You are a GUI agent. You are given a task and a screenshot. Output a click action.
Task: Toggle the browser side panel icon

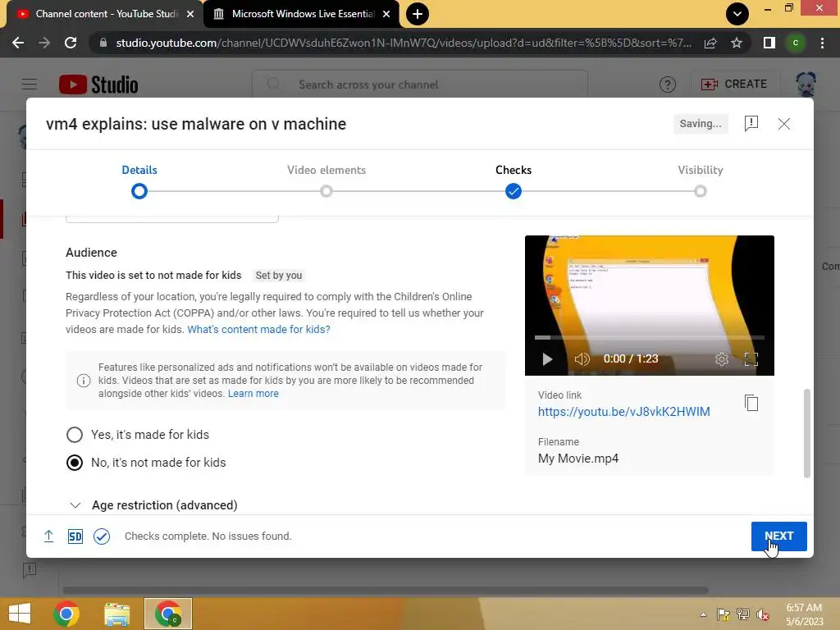point(769,43)
